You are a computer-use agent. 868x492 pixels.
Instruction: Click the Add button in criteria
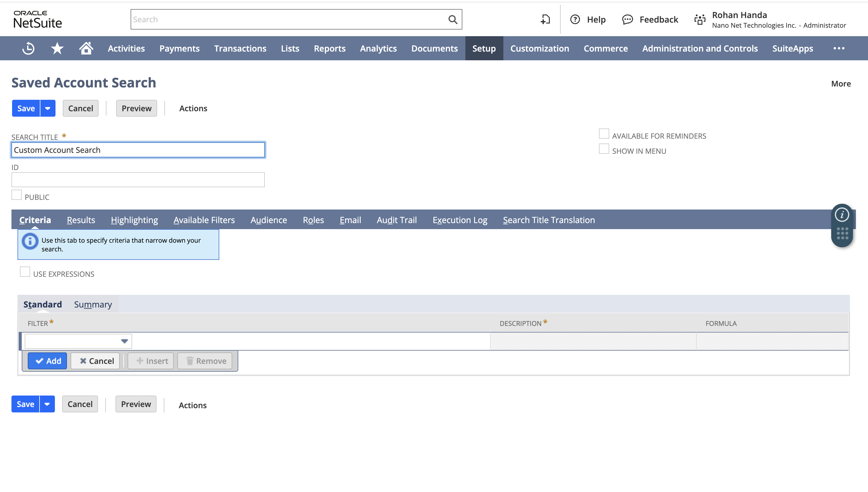(x=48, y=360)
